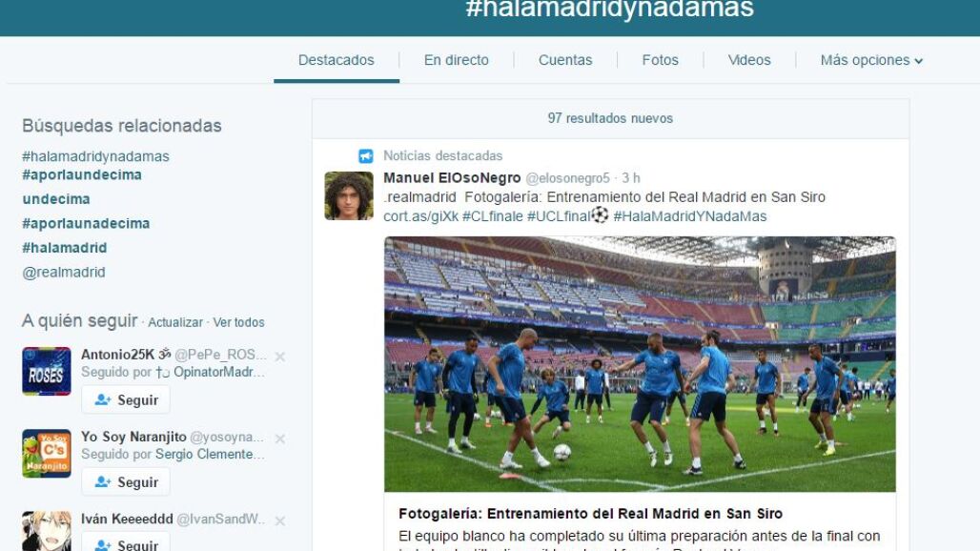
Task: Select the Fotos tab
Action: [x=660, y=60]
